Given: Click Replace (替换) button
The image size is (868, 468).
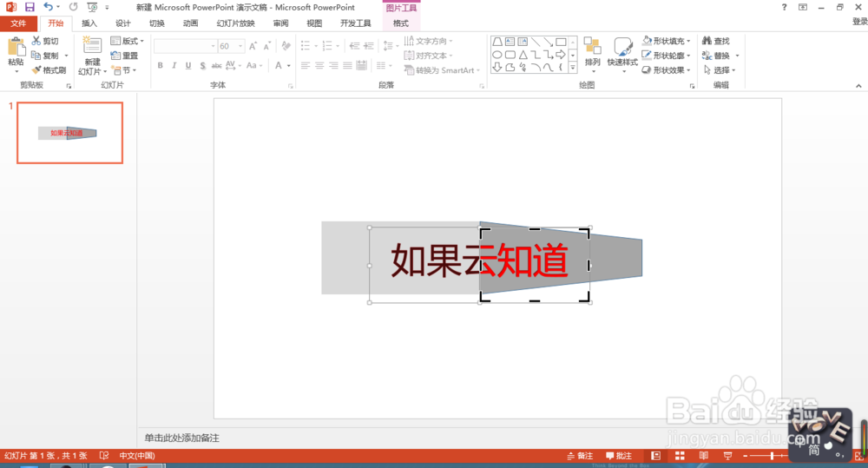Looking at the screenshot, I should coord(716,56).
